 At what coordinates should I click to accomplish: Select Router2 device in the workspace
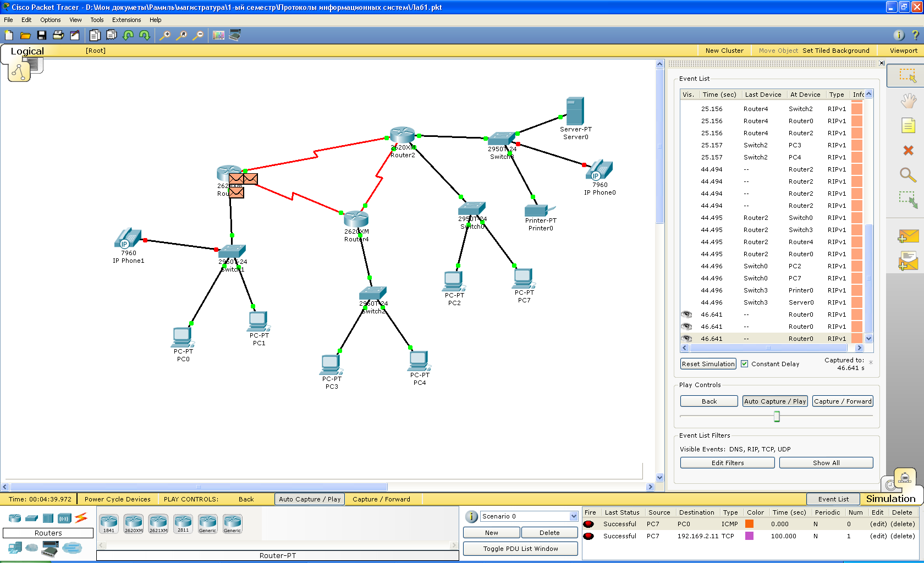pyautogui.click(x=402, y=136)
